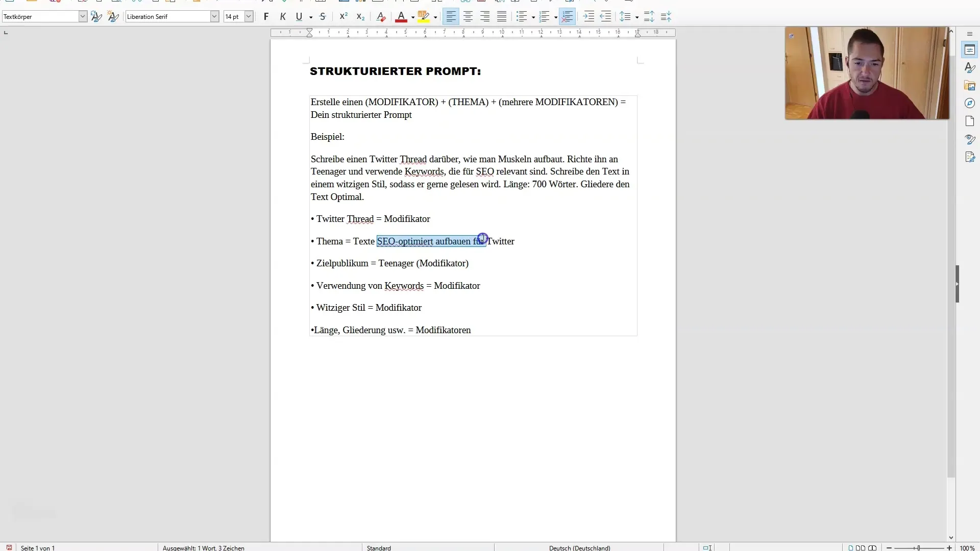Image resolution: width=980 pixels, height=551 pixels.
Task: Click Align Right icon in toolbar
Action: [x=484, y=17]
